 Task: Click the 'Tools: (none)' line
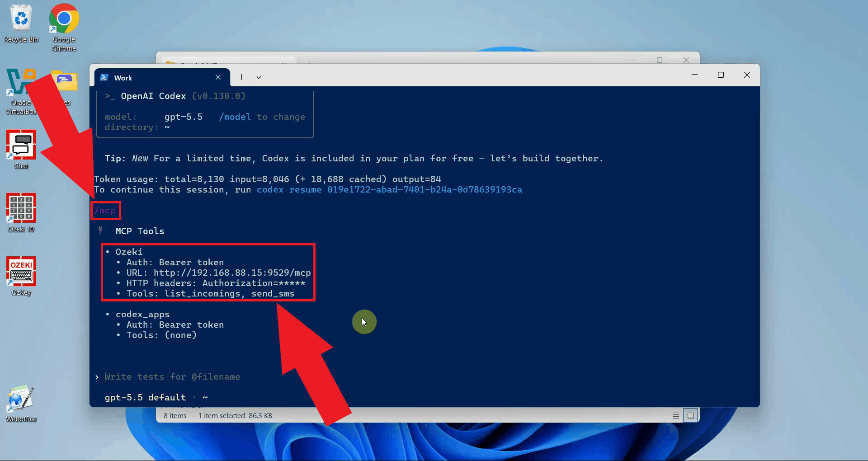coord(161,335)
